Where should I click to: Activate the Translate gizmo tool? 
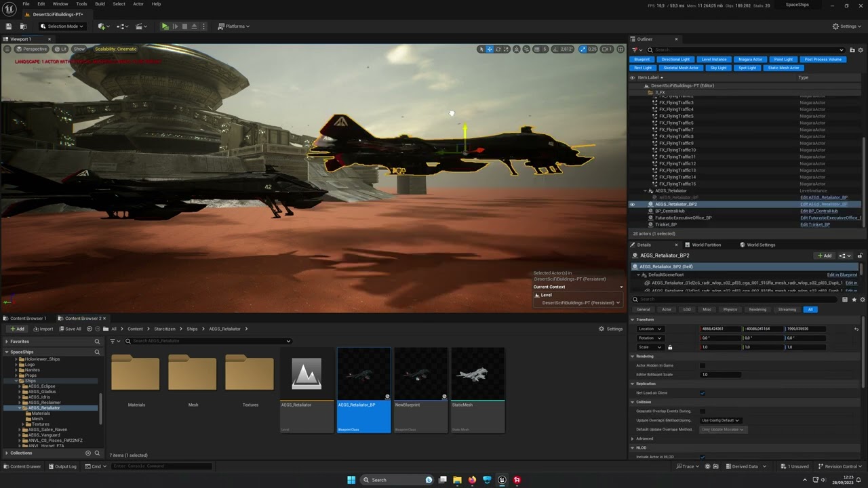490,49
